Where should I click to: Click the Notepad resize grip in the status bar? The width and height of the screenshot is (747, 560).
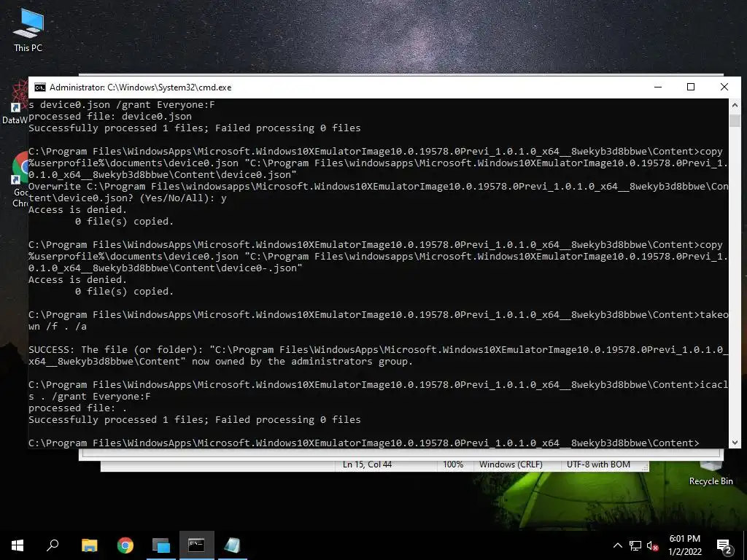pos(645,467)
